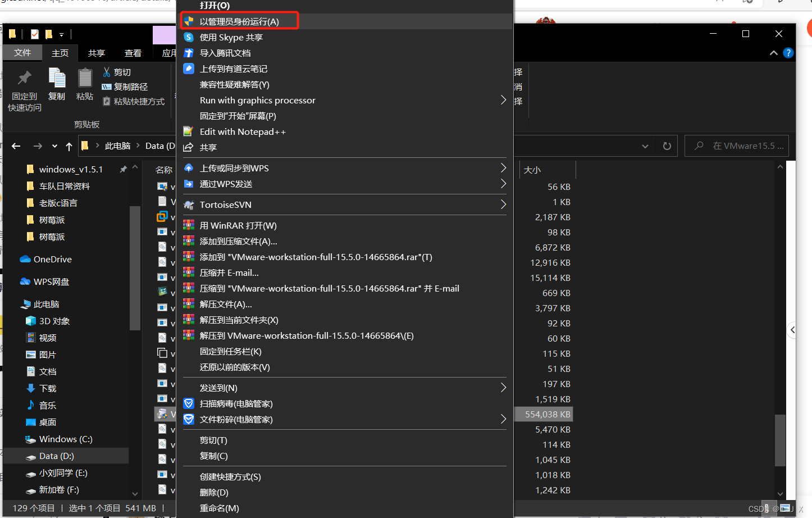
Task: Select Data (D:) drive in sidebar
Action: [x=66, y=456]
